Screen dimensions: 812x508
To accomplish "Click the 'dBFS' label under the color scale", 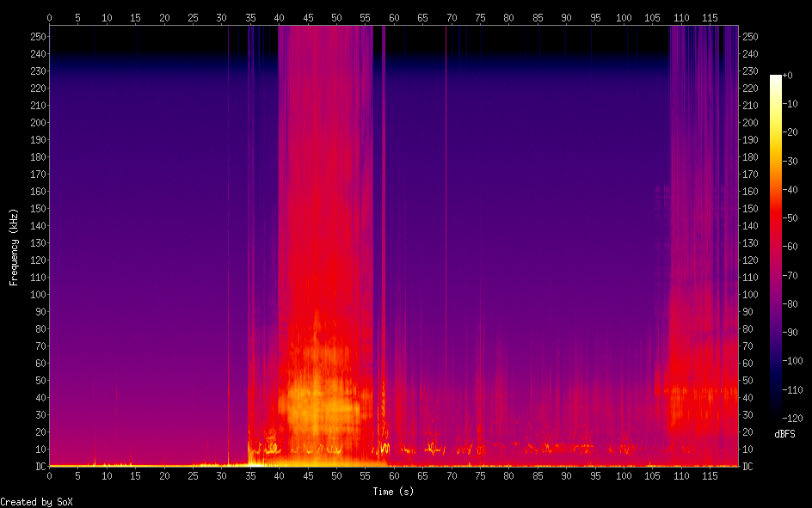I will [x=786, y=432].
